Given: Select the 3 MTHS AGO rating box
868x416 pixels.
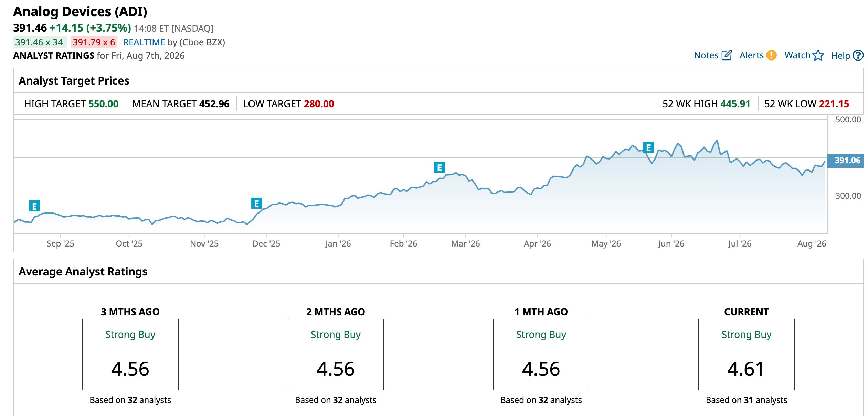Looking at the screenshot, I should (130, 354).
